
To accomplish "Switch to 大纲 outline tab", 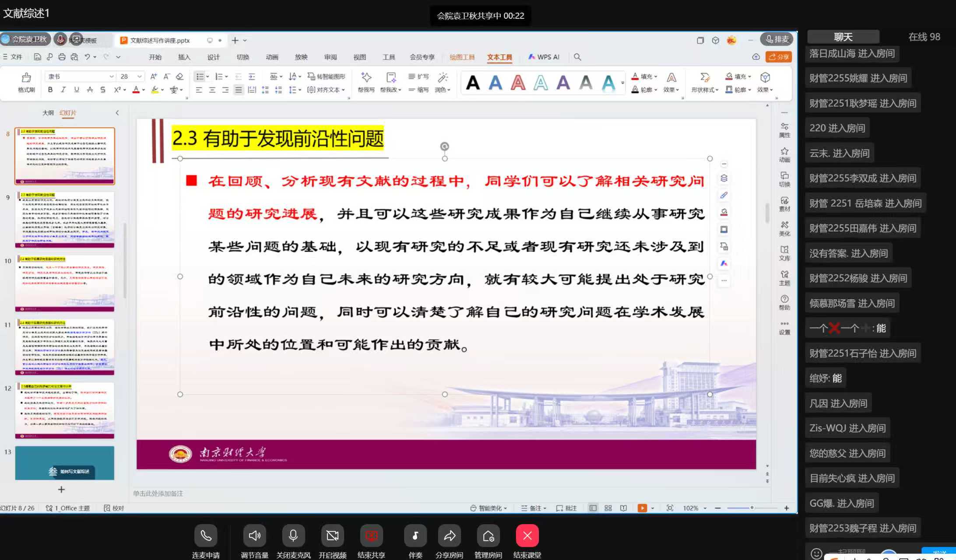I will pyautogui.click(x=48, y=113).
